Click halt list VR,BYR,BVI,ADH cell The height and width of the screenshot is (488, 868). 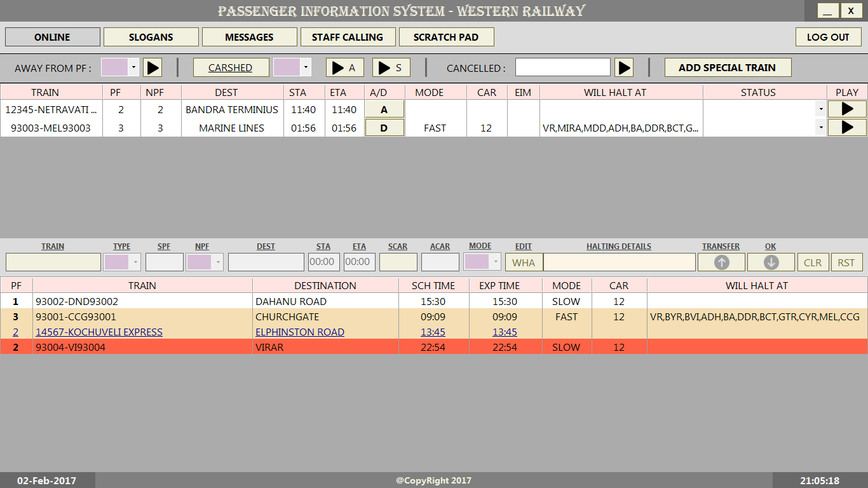(757, 316)
